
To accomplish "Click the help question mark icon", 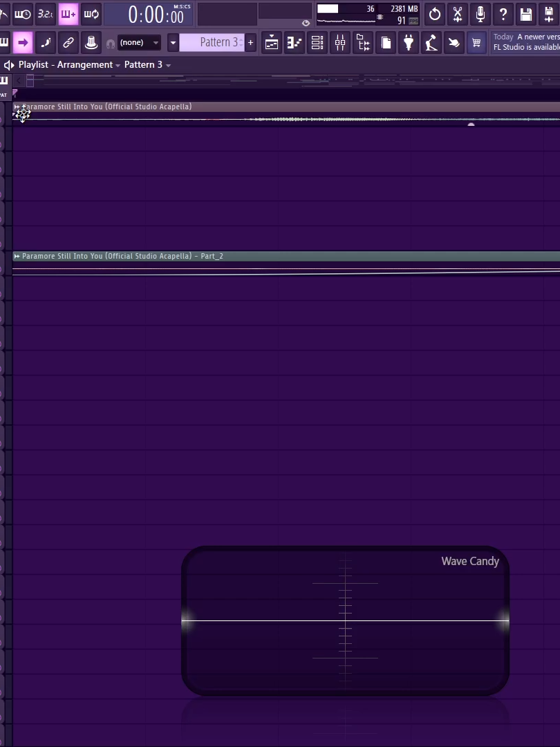I will pyautogui.click(x=503, y=14).
